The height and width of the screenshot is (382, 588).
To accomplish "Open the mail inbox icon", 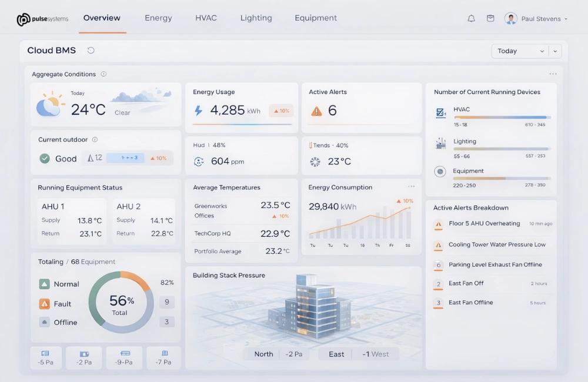I will click(x=490, y=19).
